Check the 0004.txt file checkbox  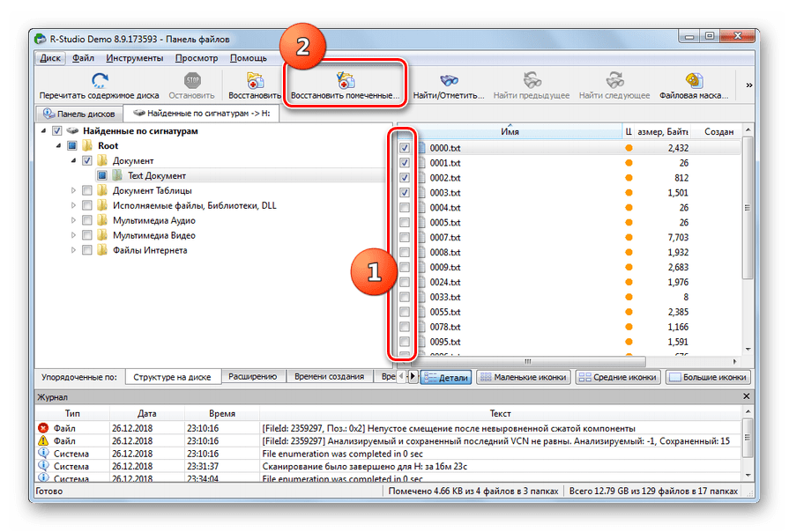coord(405,208)
